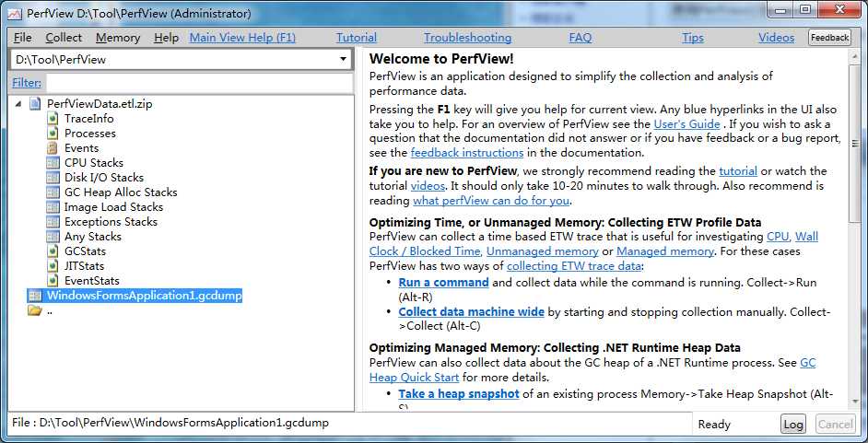This screenshot has height=443, width=868.
Task: Open what perfView can do for you link
Action: click(x=491, y=200)
